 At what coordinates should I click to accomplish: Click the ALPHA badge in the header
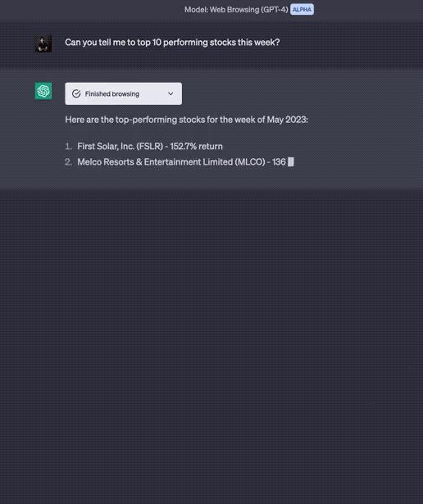[x=302, y=10]
